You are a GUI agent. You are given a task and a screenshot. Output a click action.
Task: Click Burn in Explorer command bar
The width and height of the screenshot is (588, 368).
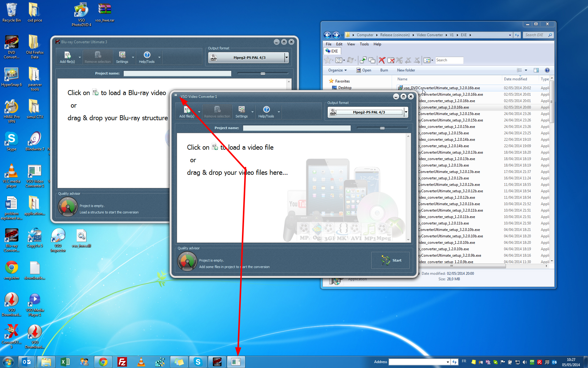point(384,70)
